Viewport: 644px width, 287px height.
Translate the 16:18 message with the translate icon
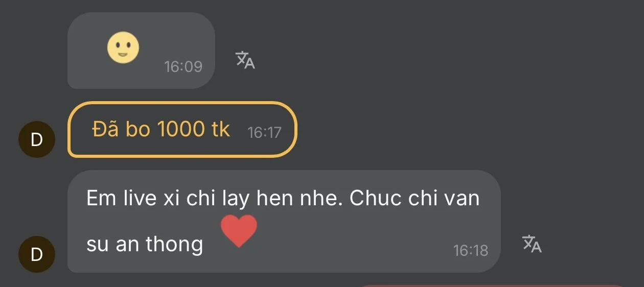coord(532,244)
